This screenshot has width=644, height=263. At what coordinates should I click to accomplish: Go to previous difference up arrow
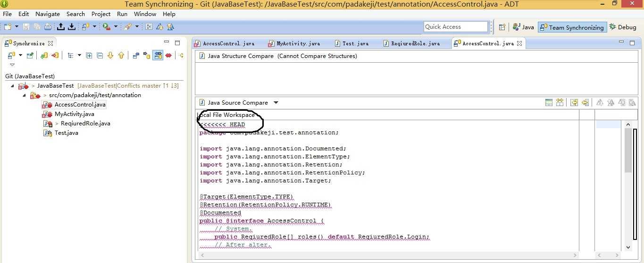point(121,55)
